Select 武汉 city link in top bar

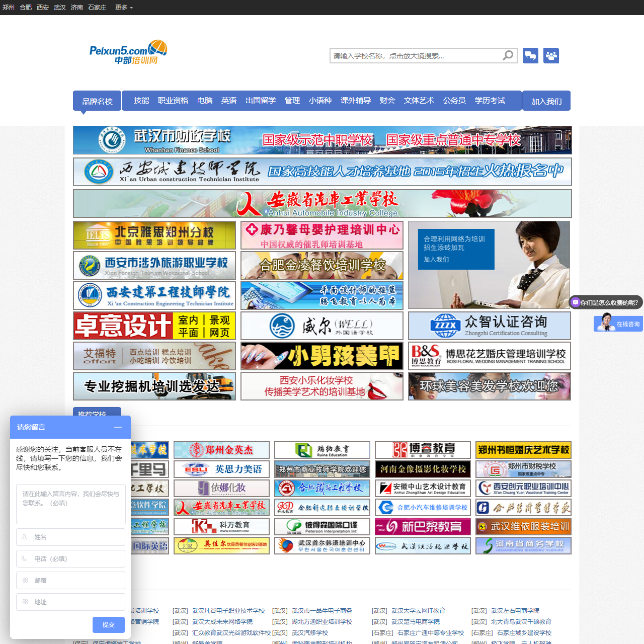click(60, 8)
